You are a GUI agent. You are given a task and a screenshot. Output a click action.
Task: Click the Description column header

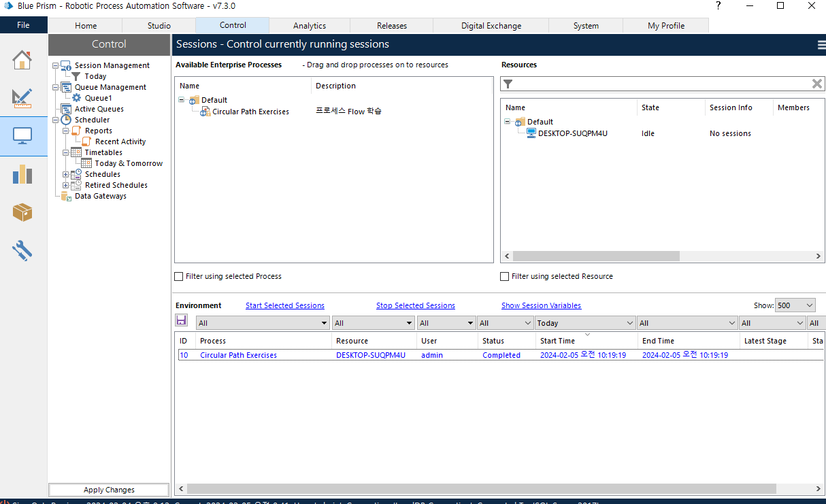click(x=401, y=86)
